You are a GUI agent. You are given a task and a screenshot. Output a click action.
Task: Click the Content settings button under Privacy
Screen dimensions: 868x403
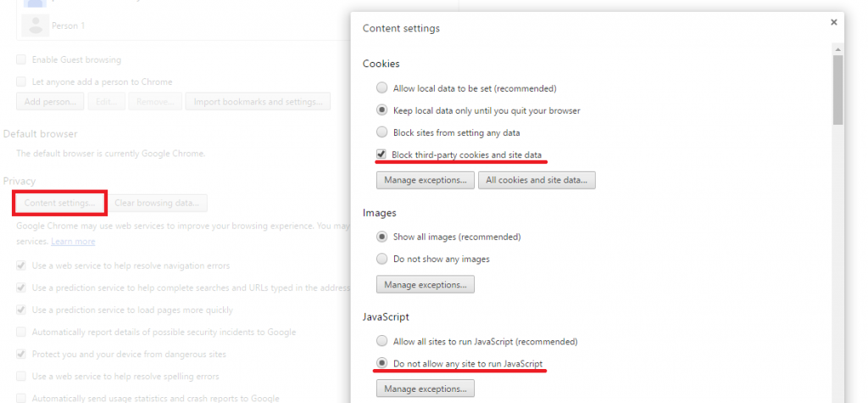(60, 203)
